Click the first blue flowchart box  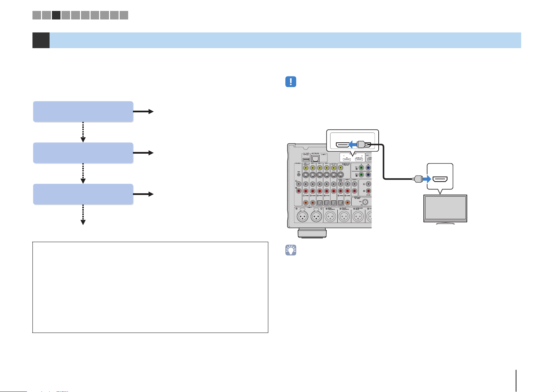coord(83,112)
